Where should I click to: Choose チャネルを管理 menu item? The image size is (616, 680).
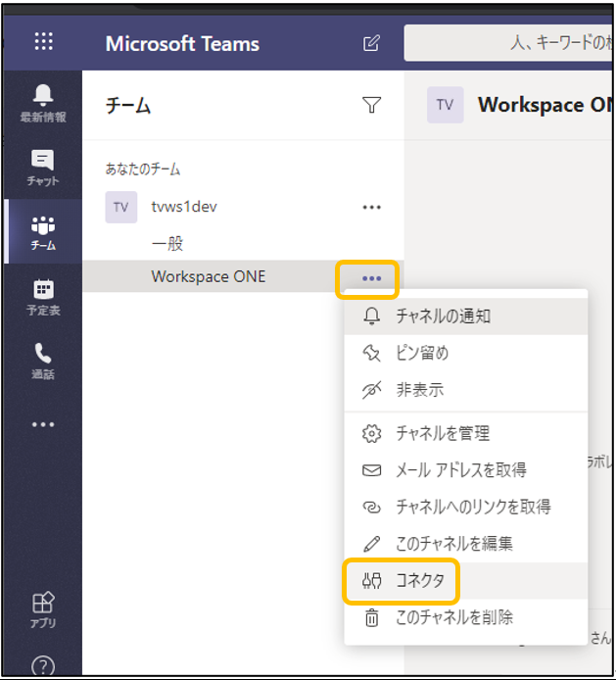point(466,433)
